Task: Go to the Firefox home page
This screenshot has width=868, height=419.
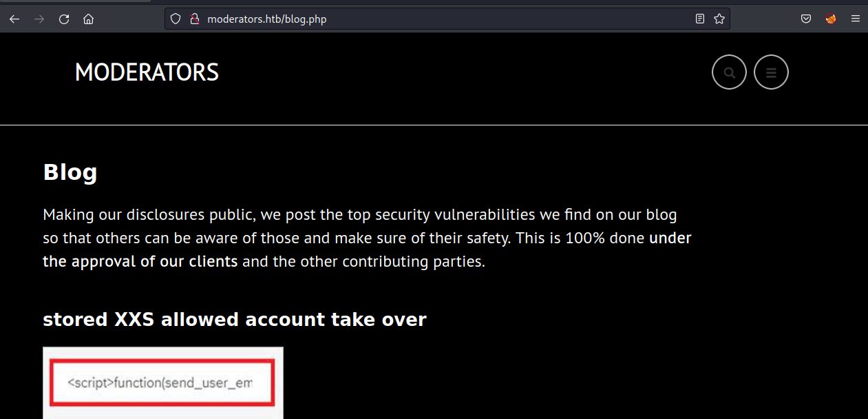Action: [x=88, y=19]
